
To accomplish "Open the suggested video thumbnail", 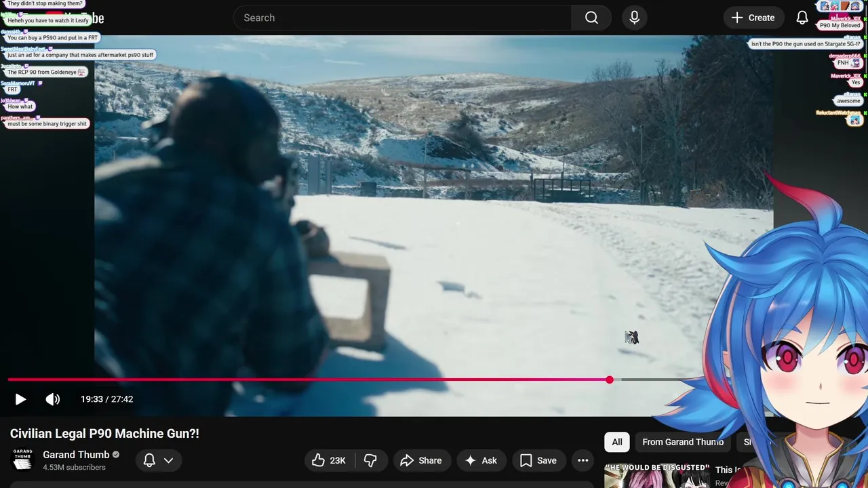I will (656, 476).
